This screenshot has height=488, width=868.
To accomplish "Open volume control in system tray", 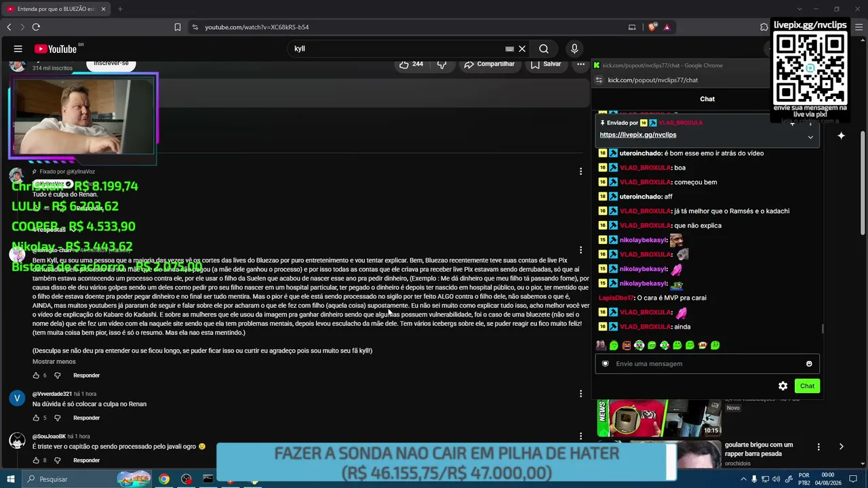I will 776,479.
